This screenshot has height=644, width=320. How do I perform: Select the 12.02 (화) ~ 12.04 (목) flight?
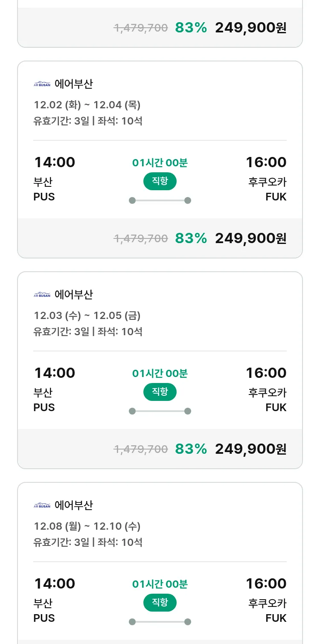click(87, 105)
